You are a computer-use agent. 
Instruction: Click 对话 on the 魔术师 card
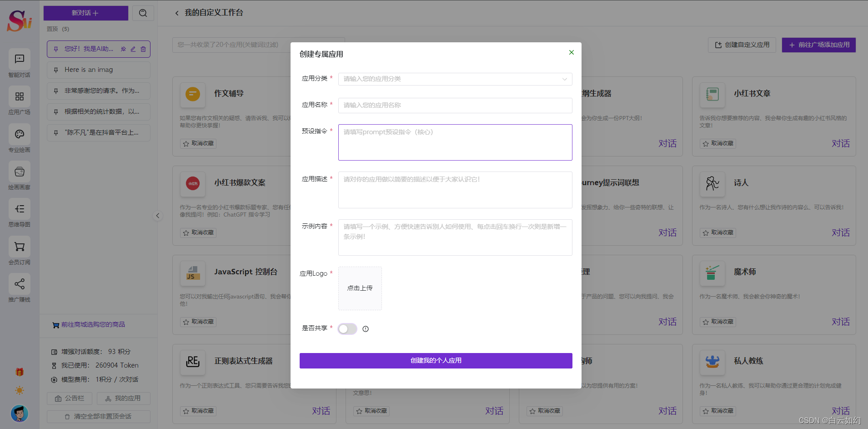(841, 322)
